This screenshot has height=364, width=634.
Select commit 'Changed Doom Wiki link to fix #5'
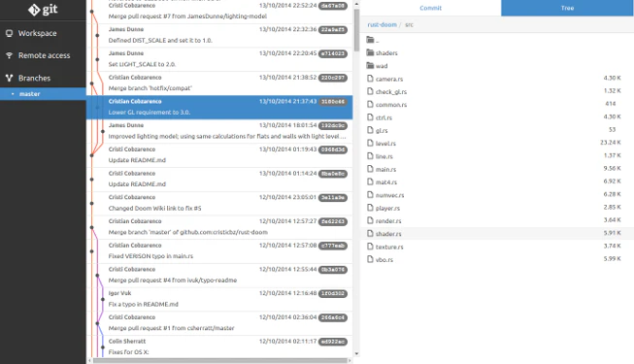[x=219, y=203]
